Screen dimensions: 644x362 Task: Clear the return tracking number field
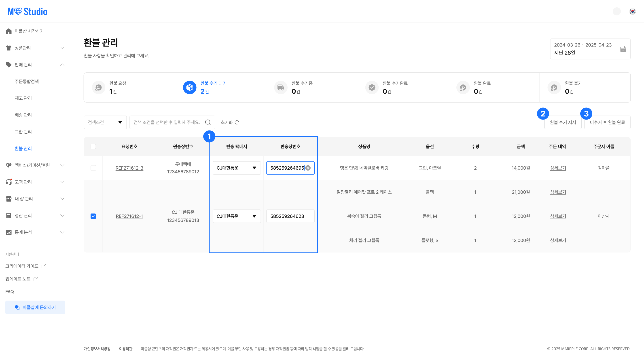coord(308,168)
